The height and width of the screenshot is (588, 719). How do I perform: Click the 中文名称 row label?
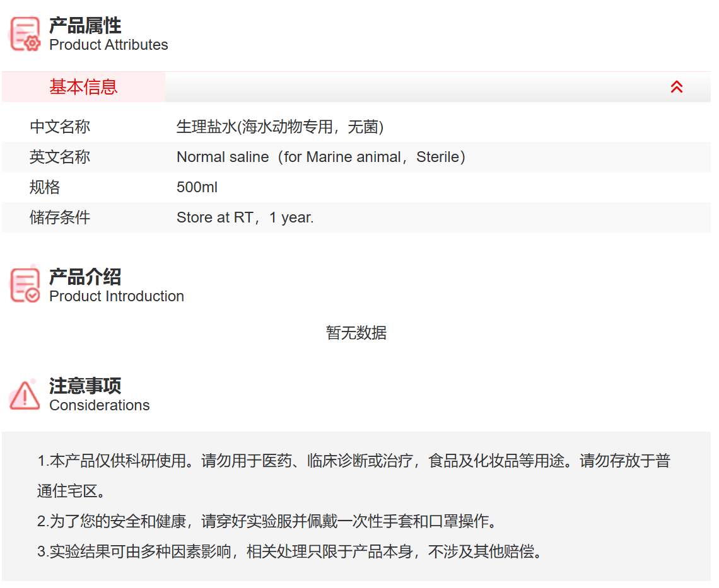point(60,127)
